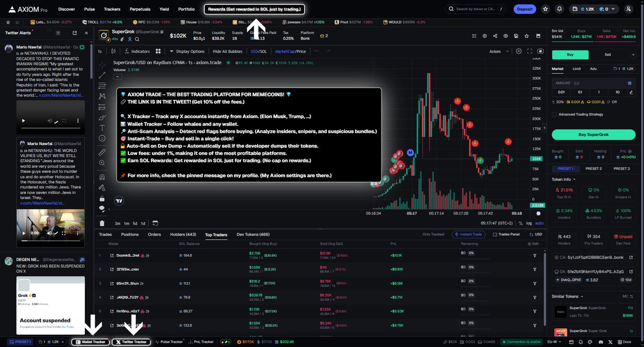
Task: Select the crosshair cursor drawing tool
Action: coord(102,64)
